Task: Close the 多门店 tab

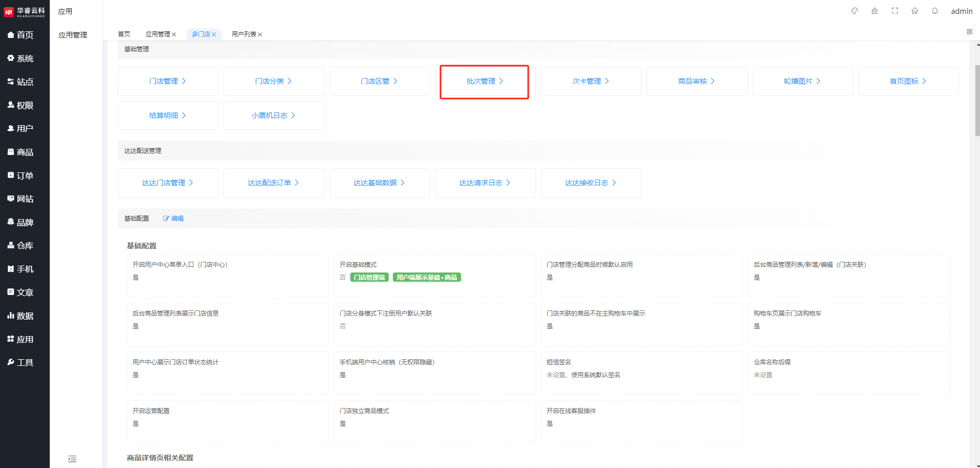Action: point(214,35)
